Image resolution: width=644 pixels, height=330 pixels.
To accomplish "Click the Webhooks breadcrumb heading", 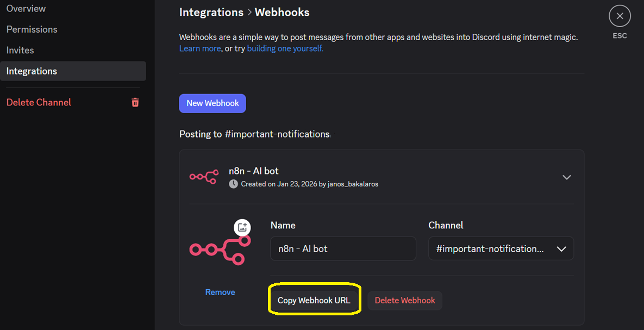I will coord(282,13).
